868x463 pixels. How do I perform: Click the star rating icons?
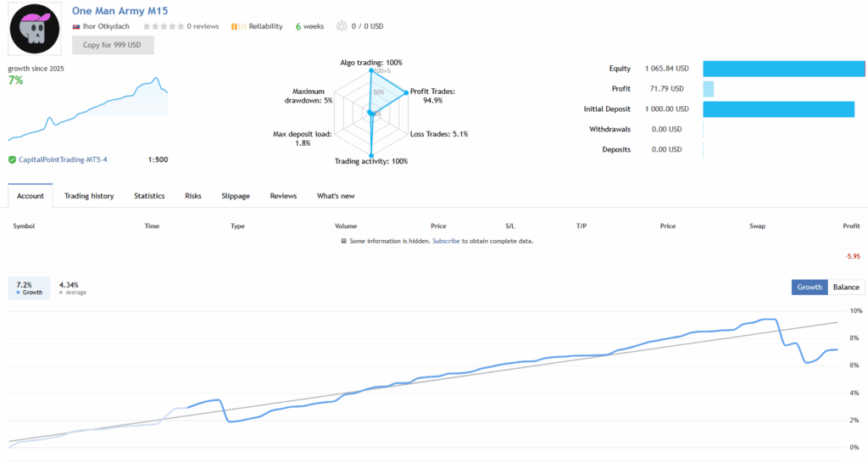[x=163, y=26]
